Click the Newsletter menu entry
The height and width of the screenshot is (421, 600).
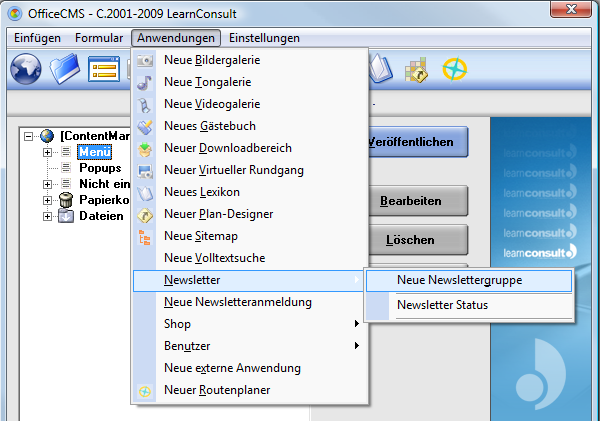pos(248,280)
